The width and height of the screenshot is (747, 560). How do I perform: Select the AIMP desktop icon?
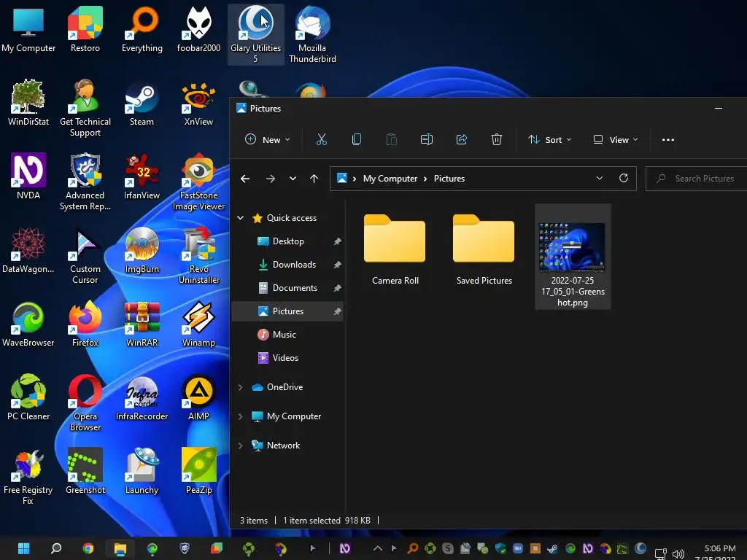[198, 397]
